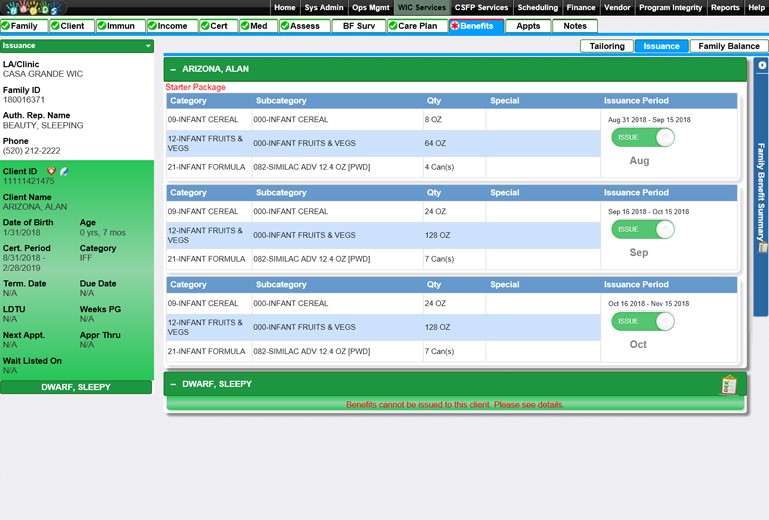Collapse the Dwarf, Sleepy section
Viewport: 769px width, 520px height.
tap(173, 384)
